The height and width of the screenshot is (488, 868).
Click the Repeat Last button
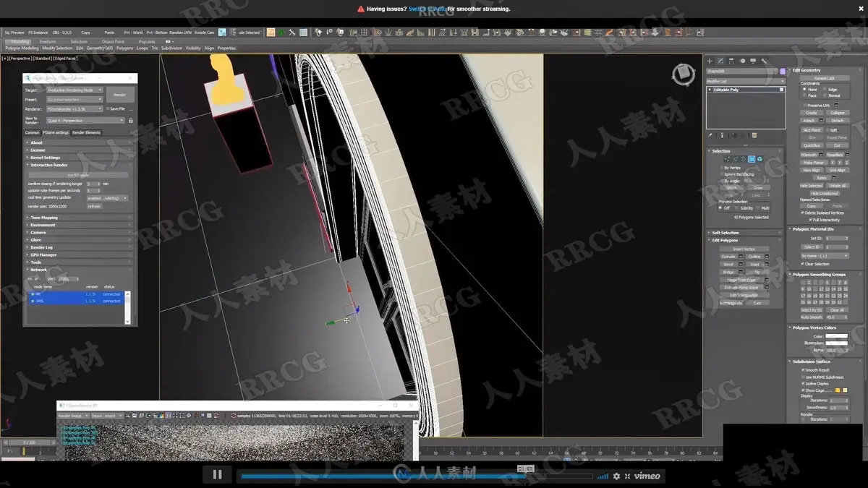point(825,78)
